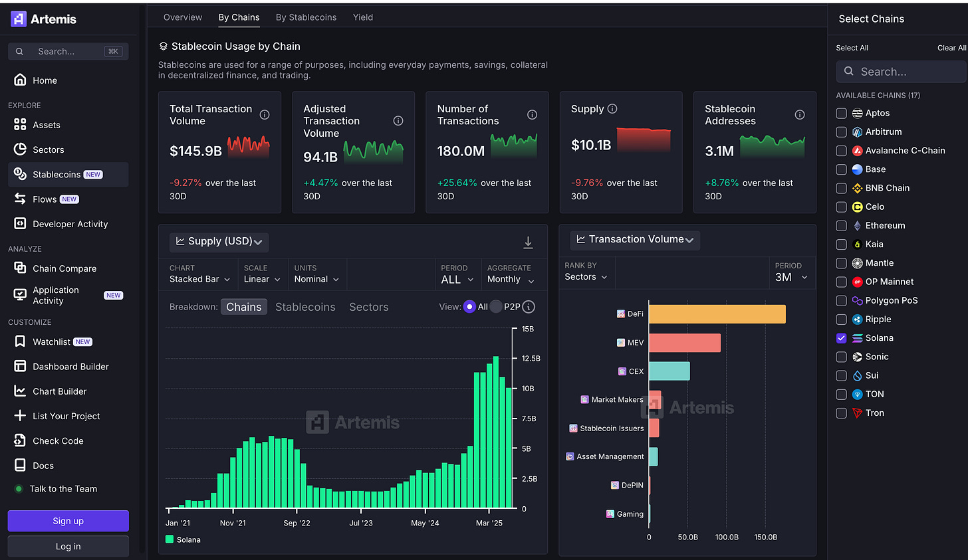Viewport: 968px width, 560px height.
Task: Click the Sign up button
Action: click(68, 521)
